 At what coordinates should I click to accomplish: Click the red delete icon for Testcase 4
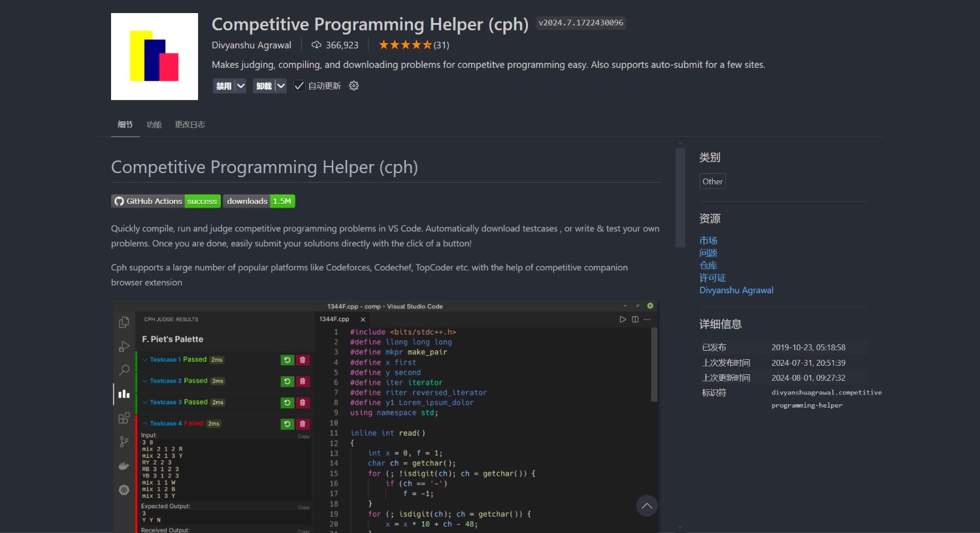[302, 424]
